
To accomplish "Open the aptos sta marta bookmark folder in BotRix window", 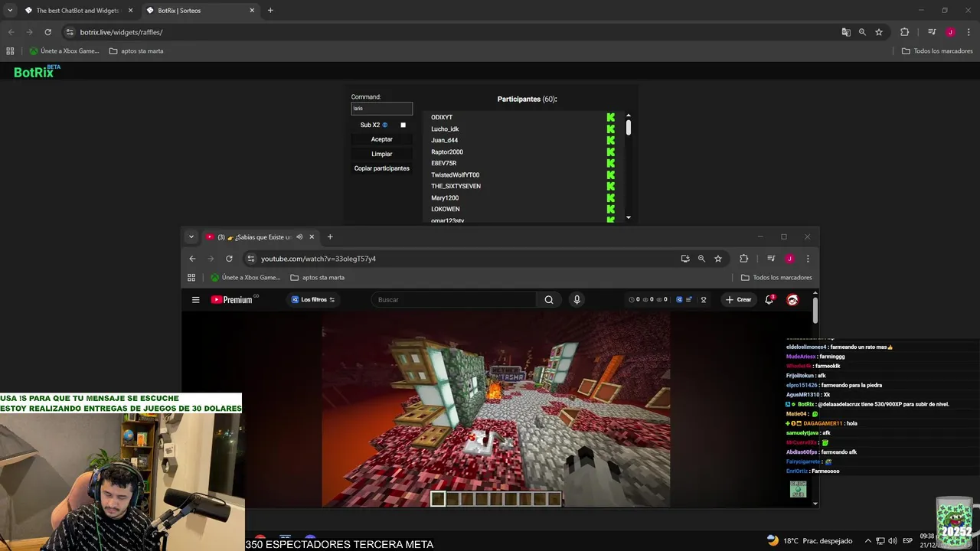I will point(136,51).
